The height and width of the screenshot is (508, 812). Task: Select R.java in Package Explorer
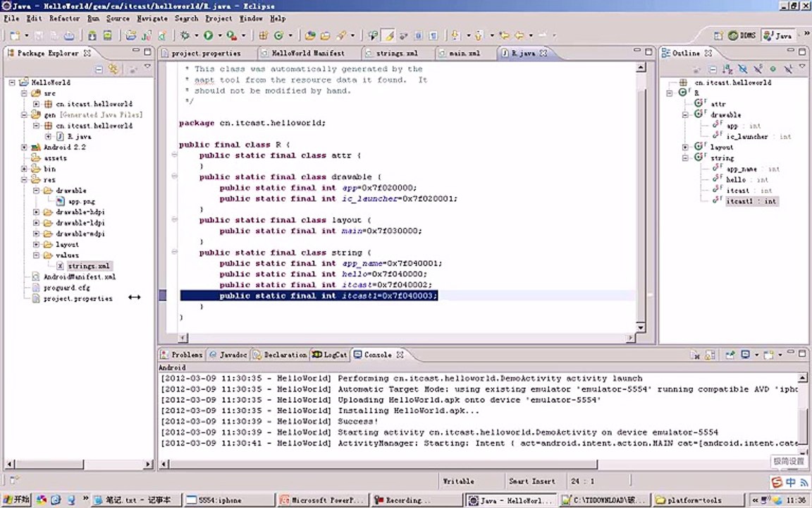point(79,136)
